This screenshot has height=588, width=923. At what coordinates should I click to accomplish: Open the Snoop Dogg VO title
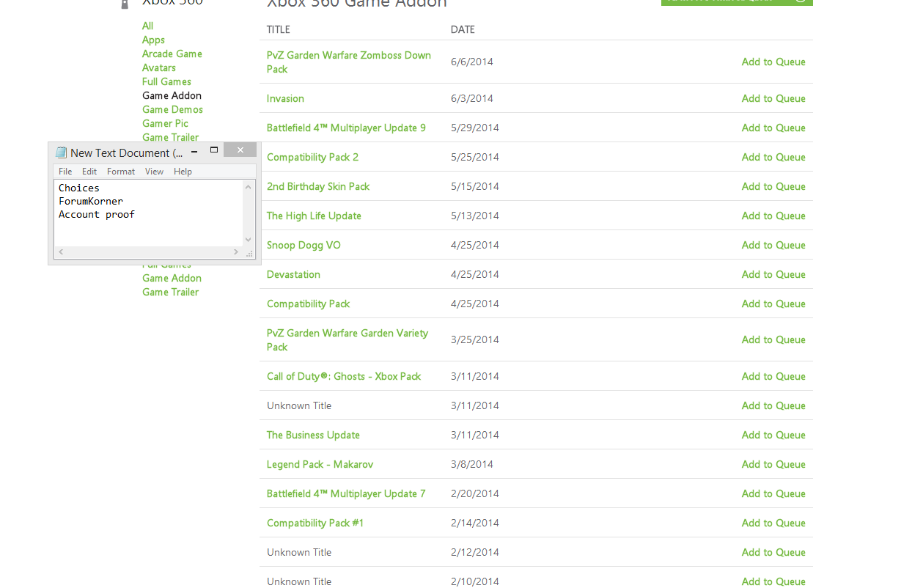coord(304,245)
